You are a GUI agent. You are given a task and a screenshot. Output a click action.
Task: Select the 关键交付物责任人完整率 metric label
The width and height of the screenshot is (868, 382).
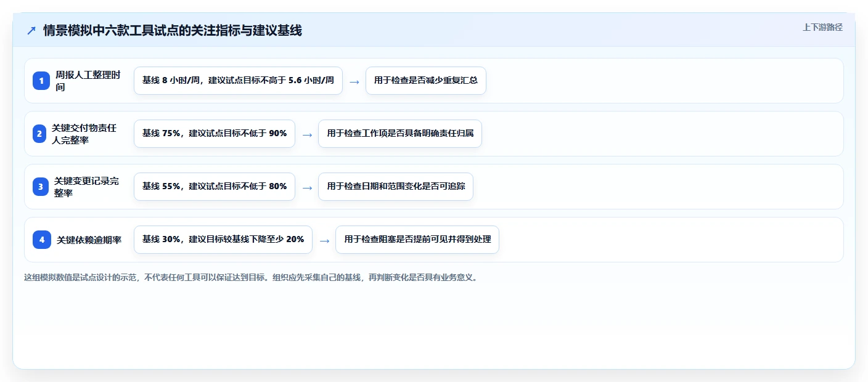click(x=84, y=134)
